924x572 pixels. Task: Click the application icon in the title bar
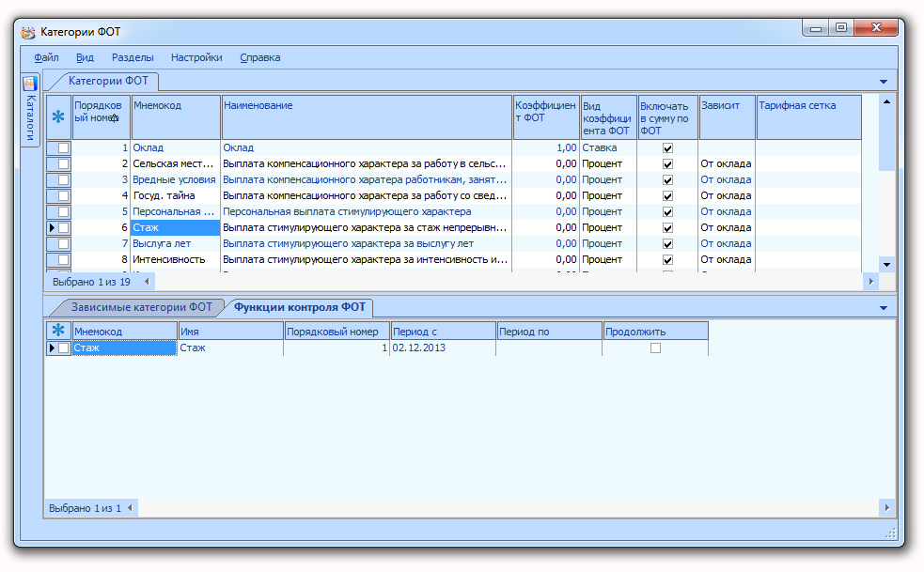point(27,32)
